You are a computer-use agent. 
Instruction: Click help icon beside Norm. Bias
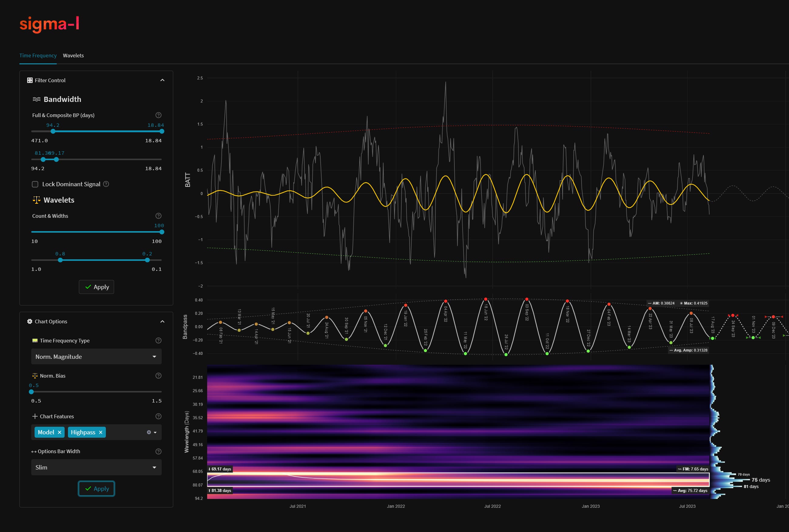point(158,375)
